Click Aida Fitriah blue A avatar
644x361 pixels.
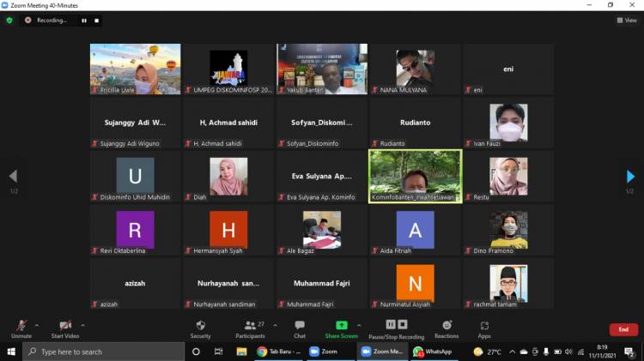tap(416, 230)
